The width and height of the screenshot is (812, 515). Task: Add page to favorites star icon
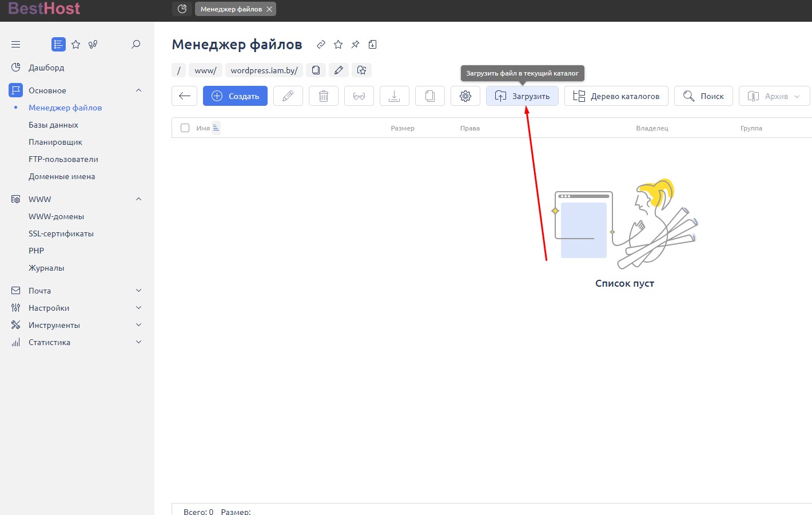click(338, 45)
